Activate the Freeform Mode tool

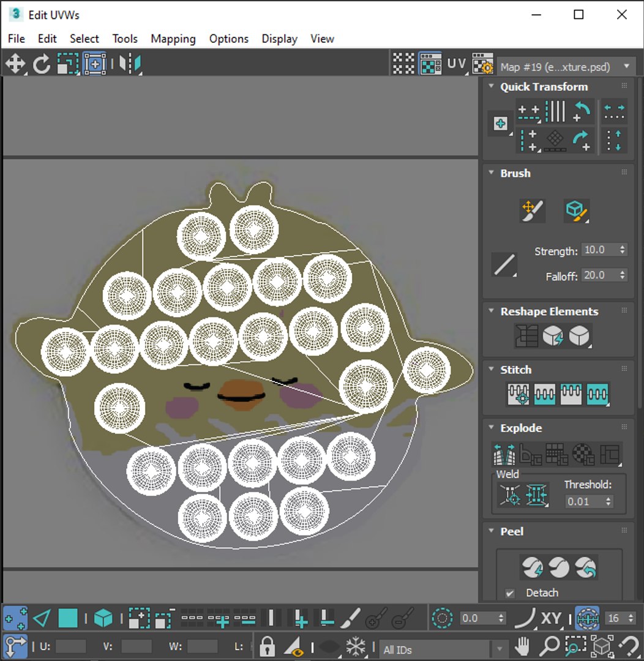click(95, 64)
